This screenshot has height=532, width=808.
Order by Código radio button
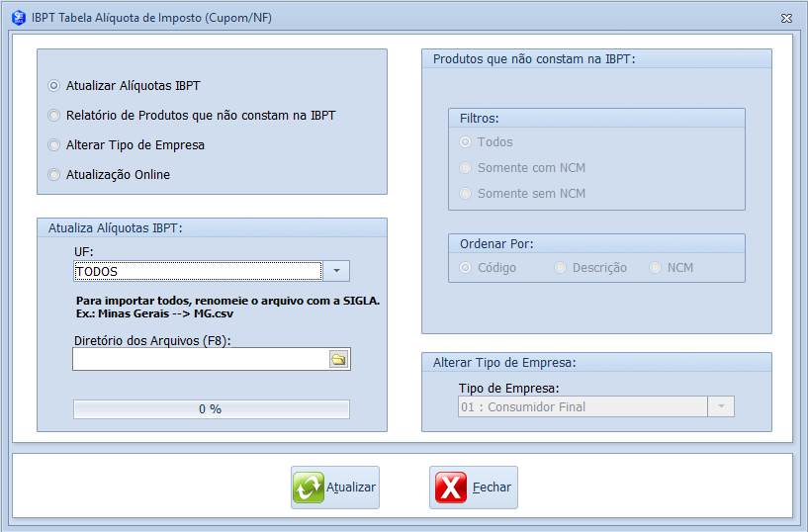466,268
